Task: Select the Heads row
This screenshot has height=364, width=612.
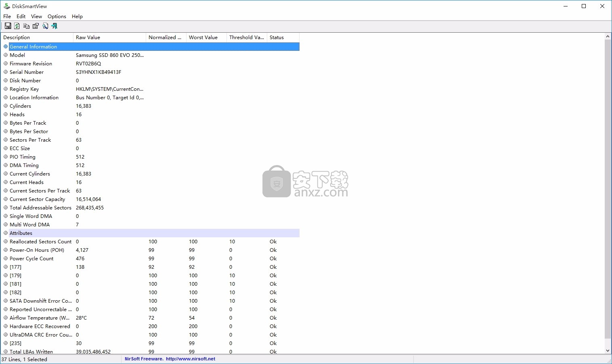Action: click(x=150, y=114)
